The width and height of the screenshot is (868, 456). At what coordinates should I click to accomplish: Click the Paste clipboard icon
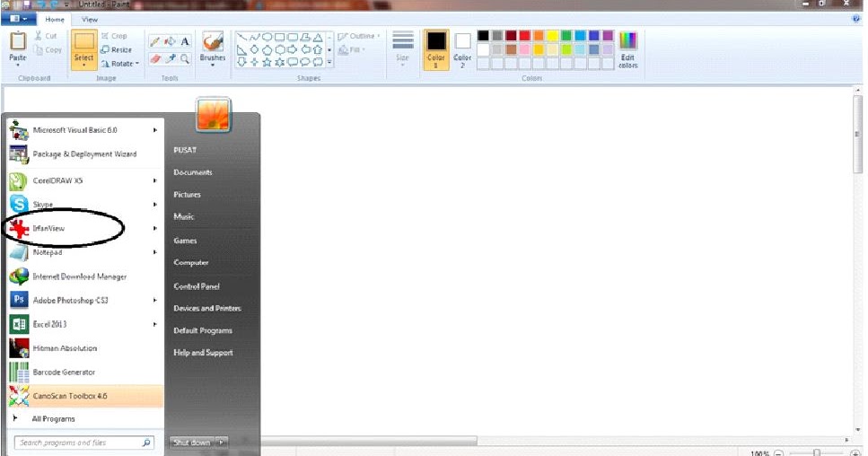[x=18, y=41]
